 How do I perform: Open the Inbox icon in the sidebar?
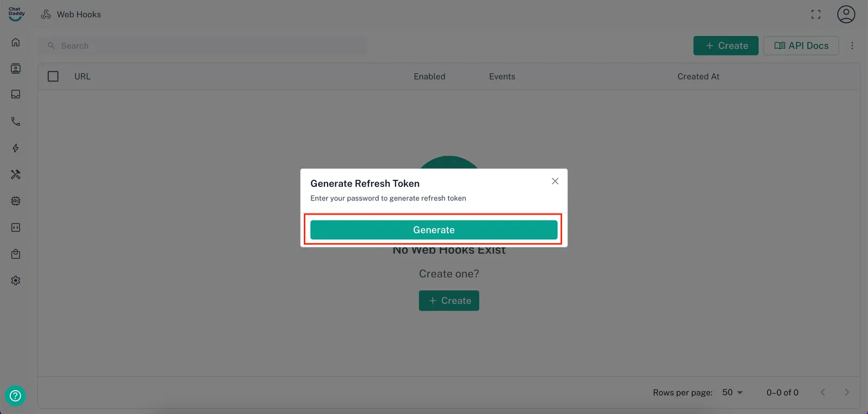point(16,94)
